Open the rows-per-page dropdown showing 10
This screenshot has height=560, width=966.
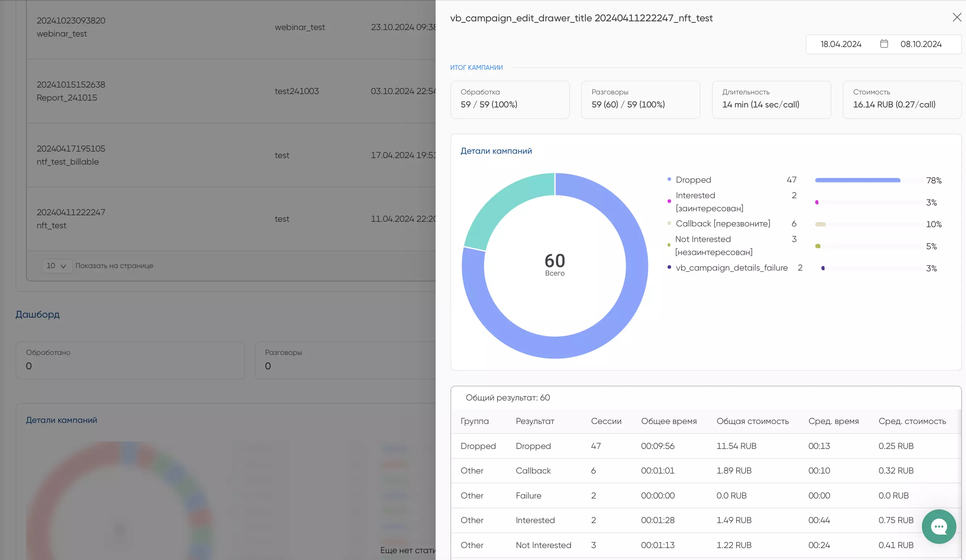[57, 266]
